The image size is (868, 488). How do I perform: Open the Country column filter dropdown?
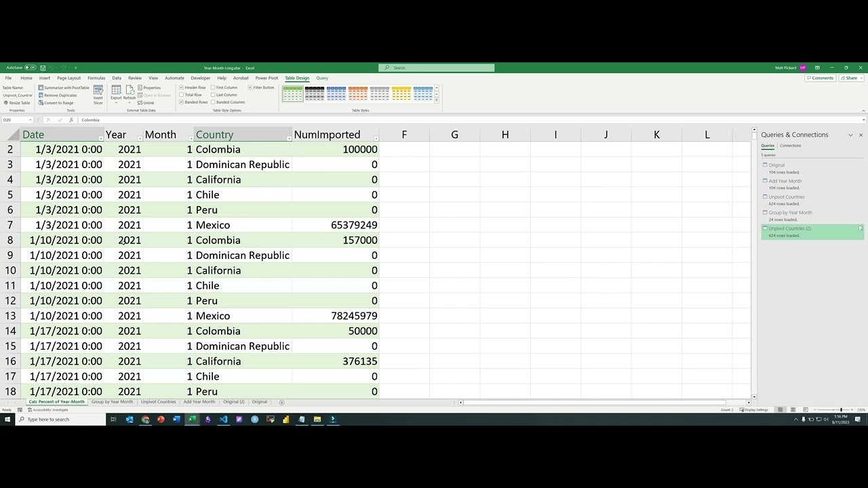289,138
